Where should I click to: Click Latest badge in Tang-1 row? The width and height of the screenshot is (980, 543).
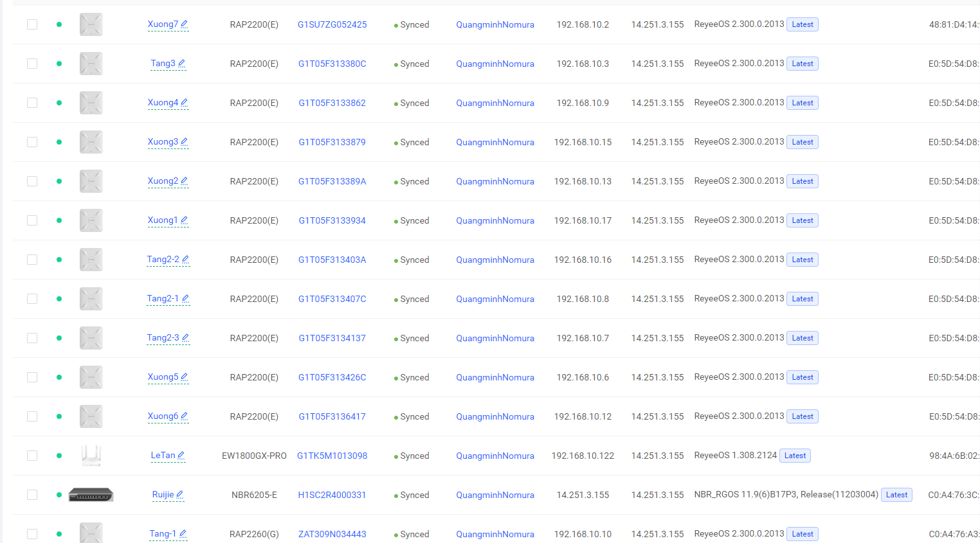803,534
